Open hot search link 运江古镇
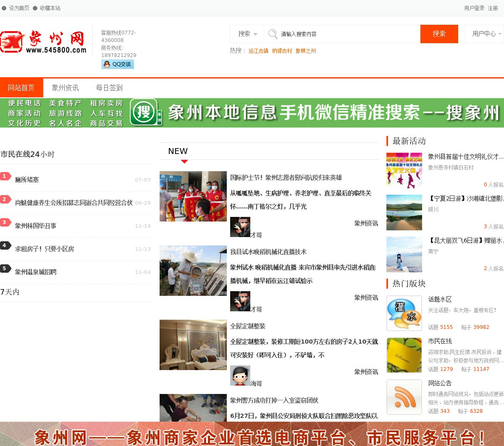 (258, 51)
